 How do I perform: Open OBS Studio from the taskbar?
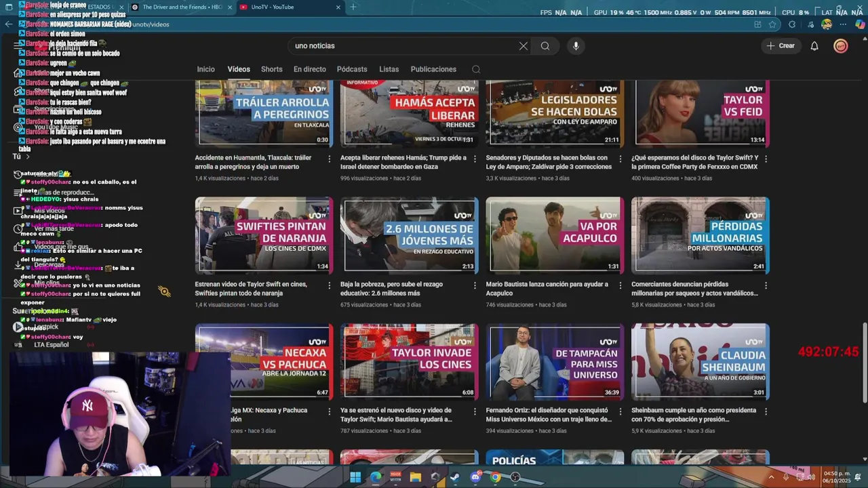515,477
